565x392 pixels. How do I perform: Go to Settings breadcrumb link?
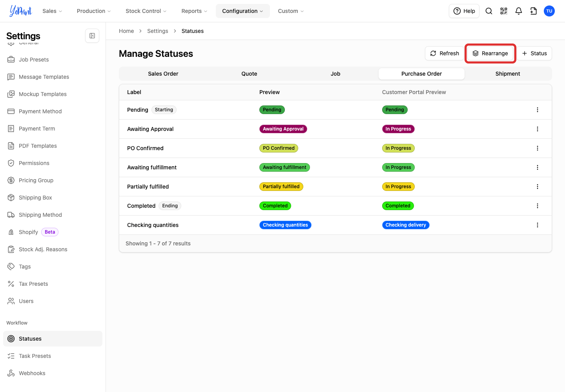coord(158,31)
